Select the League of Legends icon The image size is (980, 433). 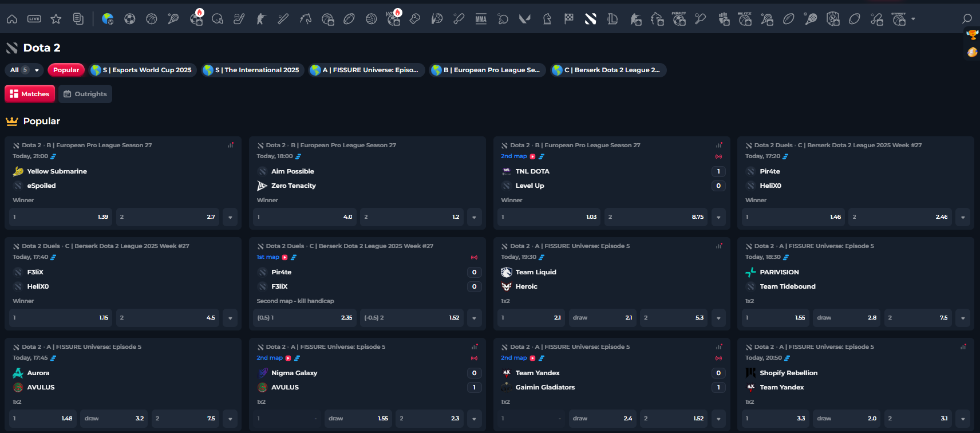click(612, 19)
